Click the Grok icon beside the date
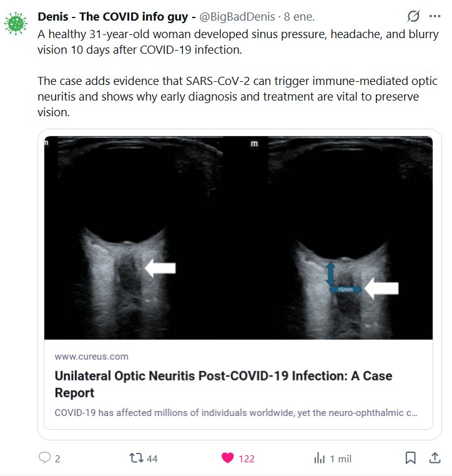The width and height of the screenshot is (452, 476). pyautogui.click(x=413, y=16)
